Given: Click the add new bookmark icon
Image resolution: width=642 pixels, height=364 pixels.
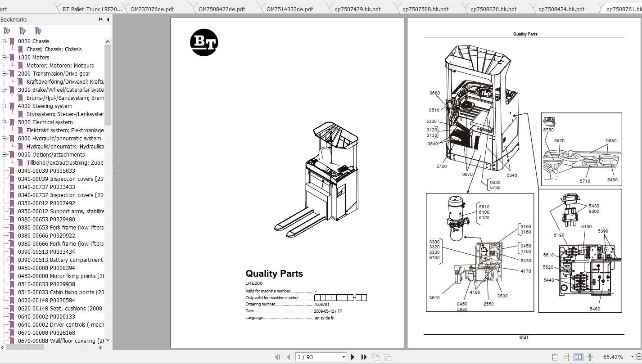Looking at the screenshot, I should coord(23,31).
